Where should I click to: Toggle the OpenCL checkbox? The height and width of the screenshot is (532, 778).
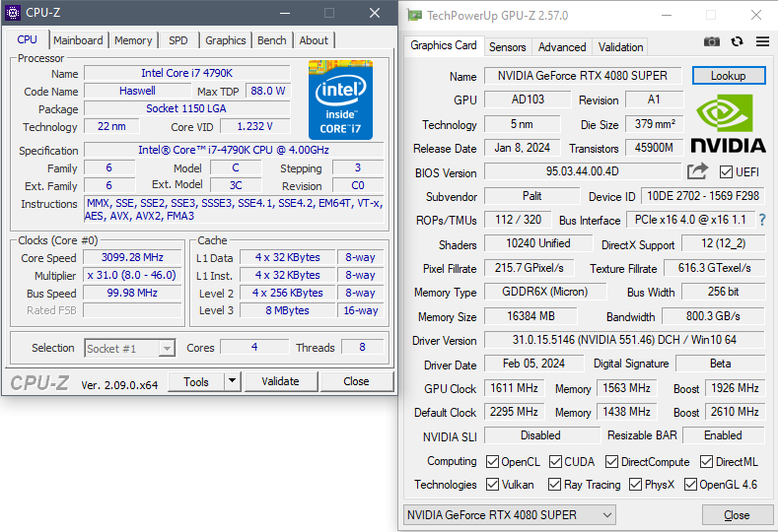pyautogui.click(x=492, y=462)
